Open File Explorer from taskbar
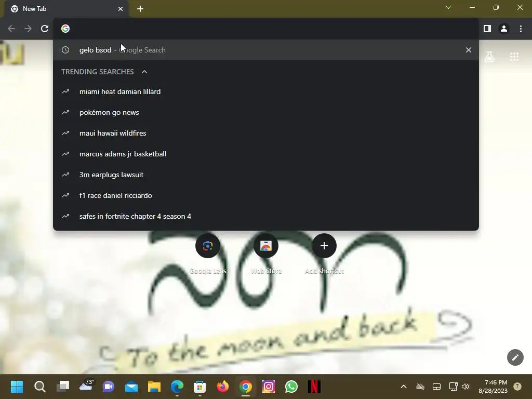The height and width of the screenshot is (399, 532). (154, 387)
